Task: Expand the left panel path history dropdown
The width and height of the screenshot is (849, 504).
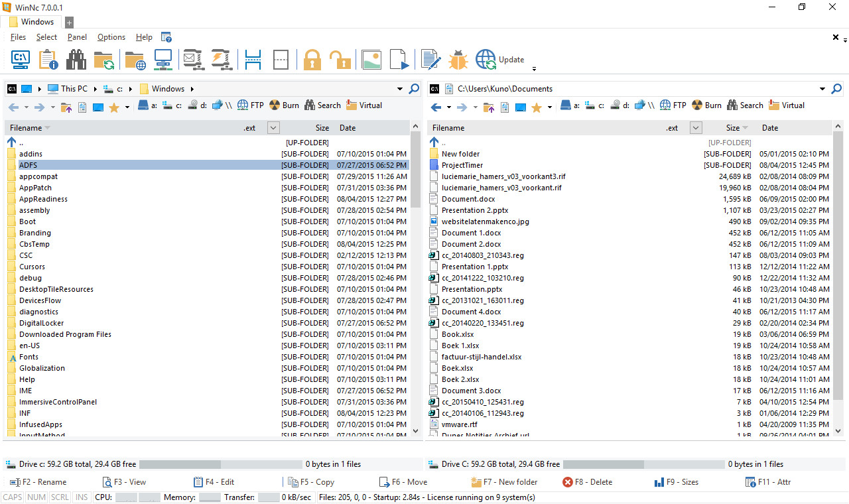Action: 400,89
